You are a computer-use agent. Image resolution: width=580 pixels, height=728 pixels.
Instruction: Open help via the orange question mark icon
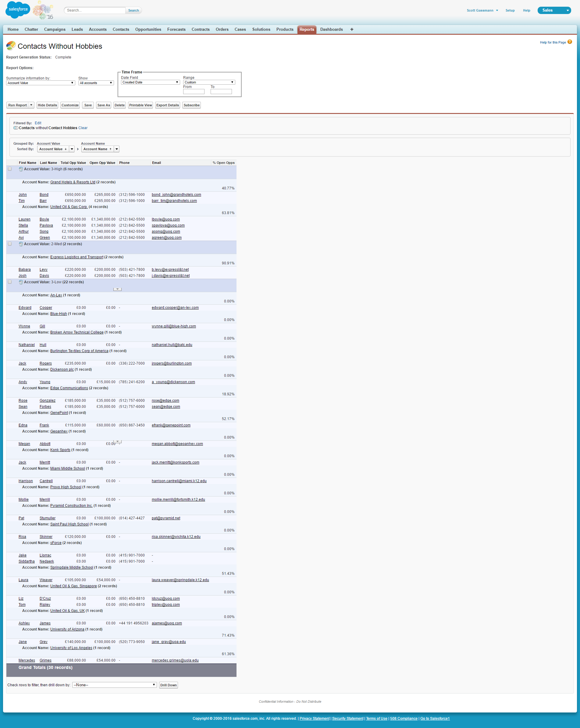(570, 42)
